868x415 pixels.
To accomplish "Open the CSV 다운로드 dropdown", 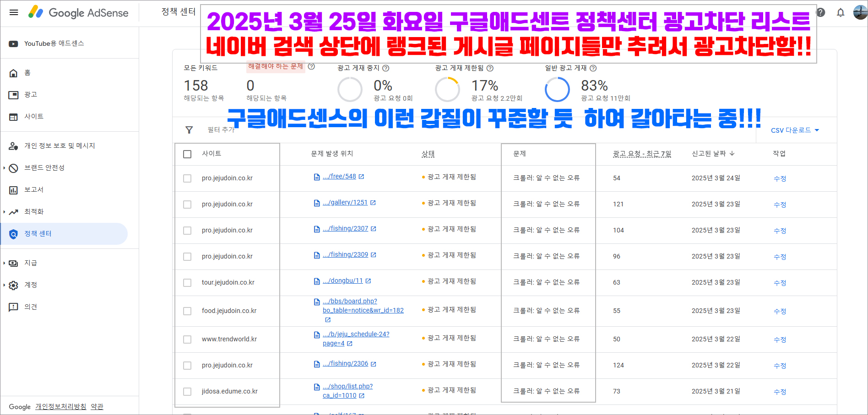I will (795, 130).
